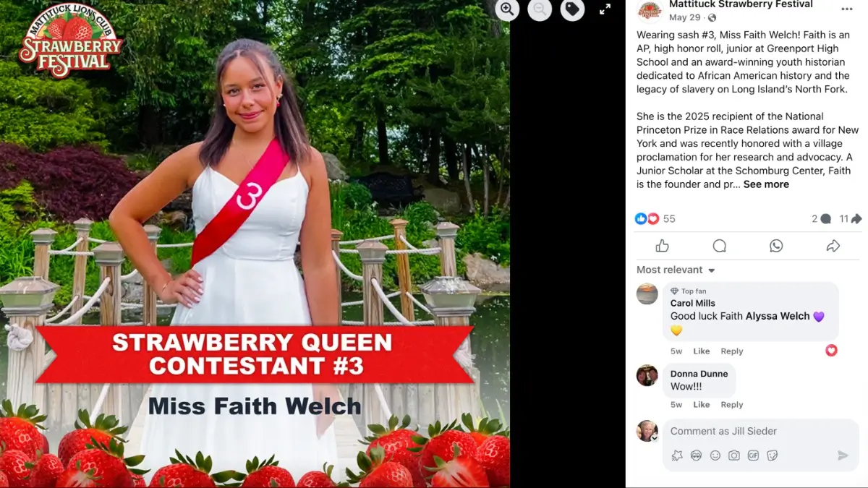Enter fullscreen photo view
The height and width of the screenshot is (488, 868).
tap(605, 9)
